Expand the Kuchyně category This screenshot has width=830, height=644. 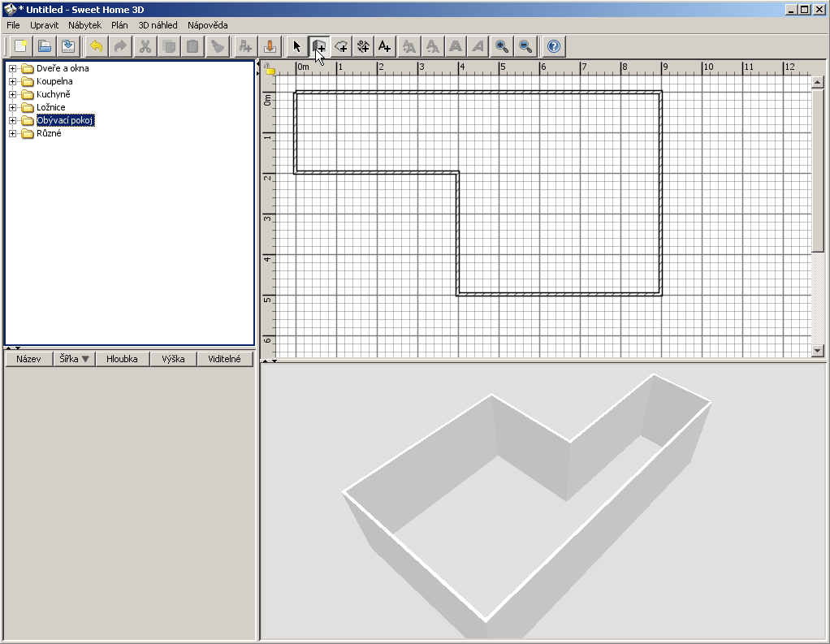pos(13,95)
